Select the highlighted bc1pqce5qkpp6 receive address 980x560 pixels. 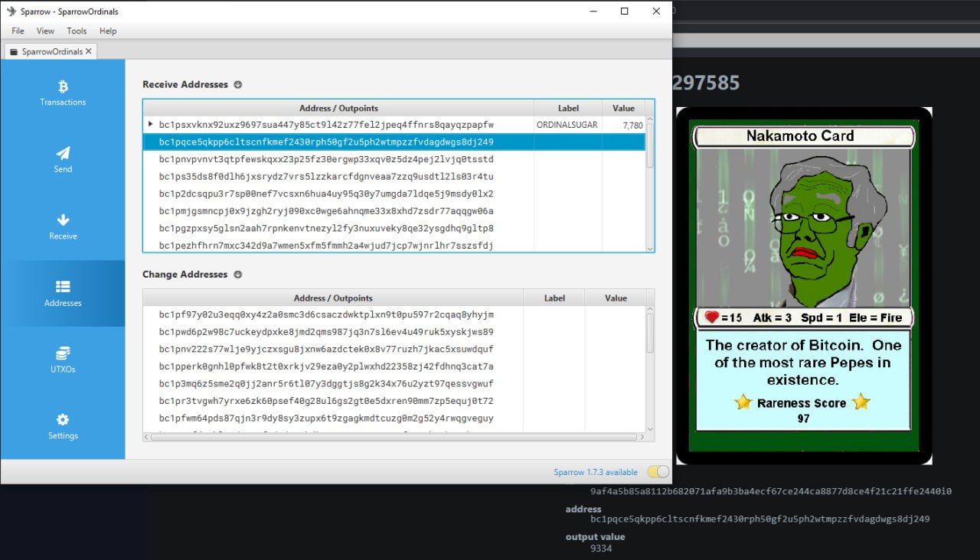[394, 142]
